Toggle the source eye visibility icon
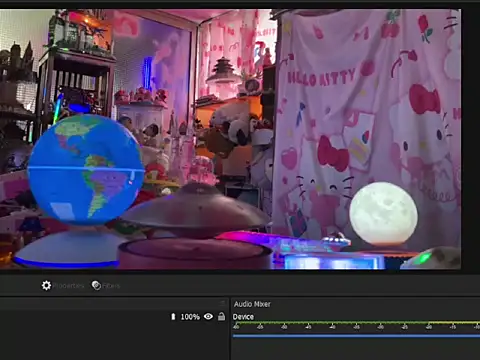The width and height of the screenshot is (480, 360). pyautogui.click(x=208, y=316)
